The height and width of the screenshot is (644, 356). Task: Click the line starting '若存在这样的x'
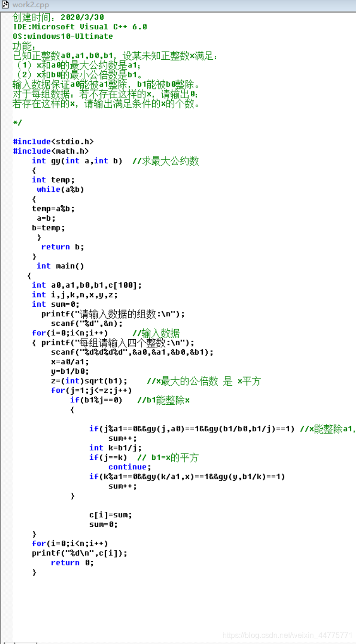click(x=106, y=104)
